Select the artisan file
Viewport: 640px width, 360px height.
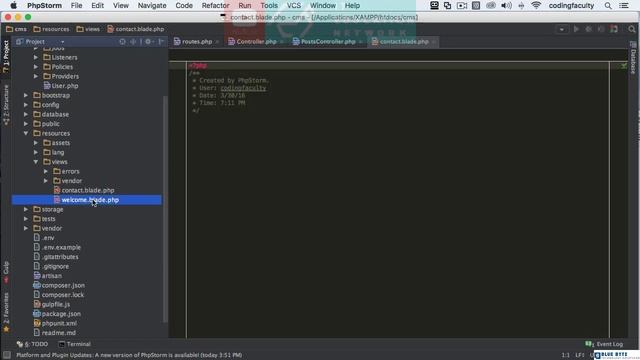click(48, 276)
